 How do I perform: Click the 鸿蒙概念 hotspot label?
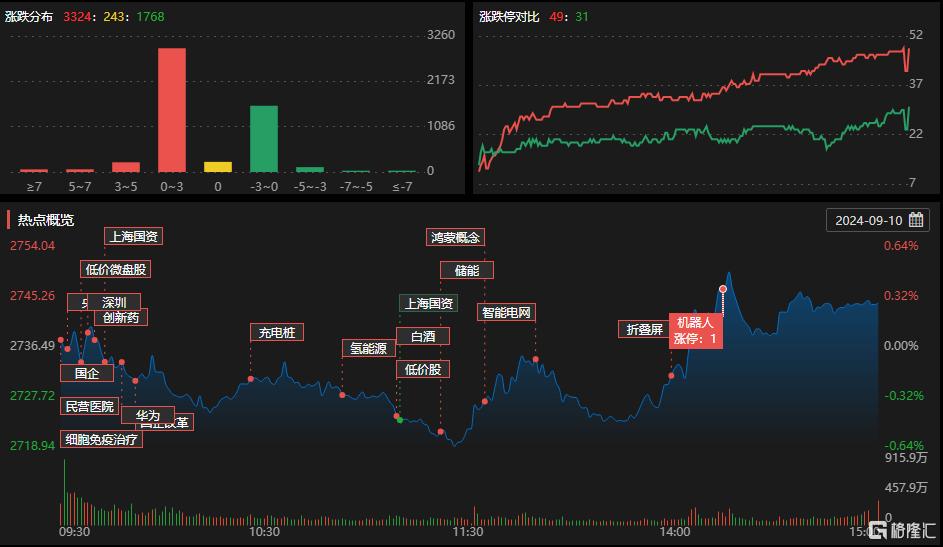pos(455,237)
